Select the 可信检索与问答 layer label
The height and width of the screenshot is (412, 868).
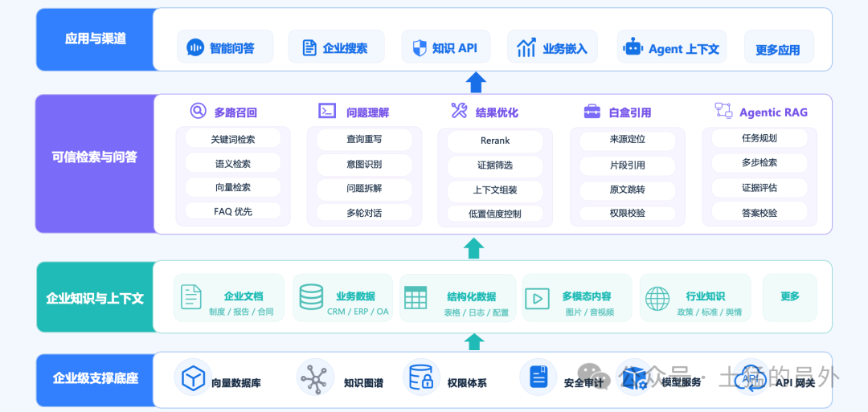[94, 157]
